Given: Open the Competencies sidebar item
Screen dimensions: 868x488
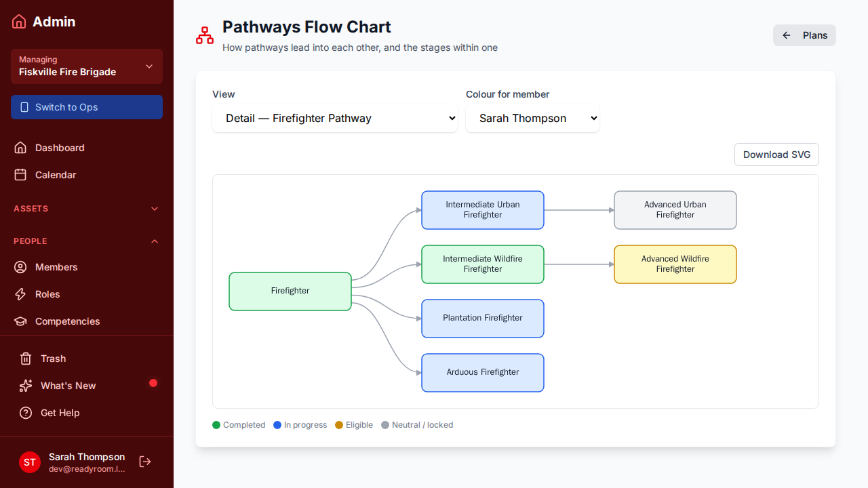Looking at the screenshot, I should (x=87, y=321).
